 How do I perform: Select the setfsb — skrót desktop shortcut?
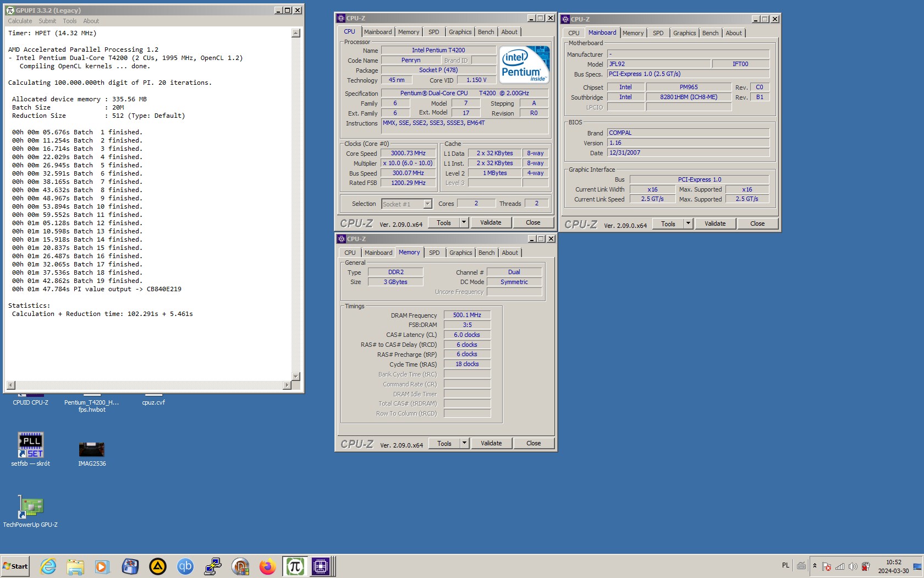(31, 449)
